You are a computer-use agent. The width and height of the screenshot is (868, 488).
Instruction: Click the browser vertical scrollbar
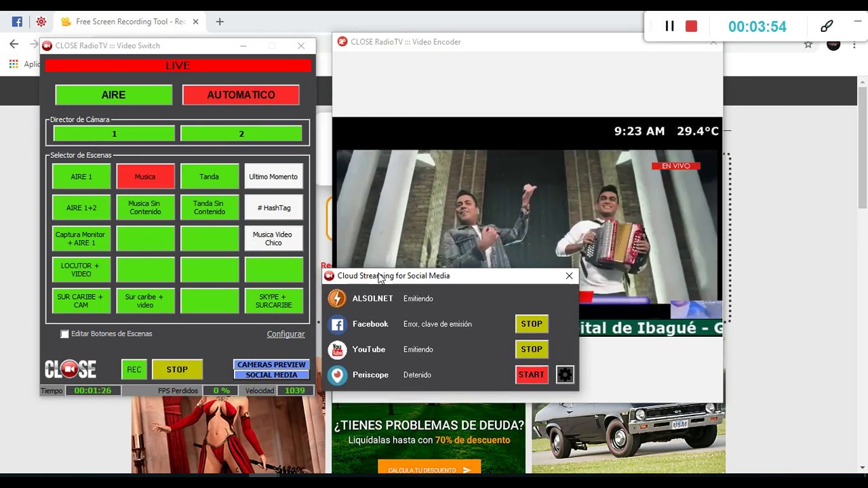[863, 145]
